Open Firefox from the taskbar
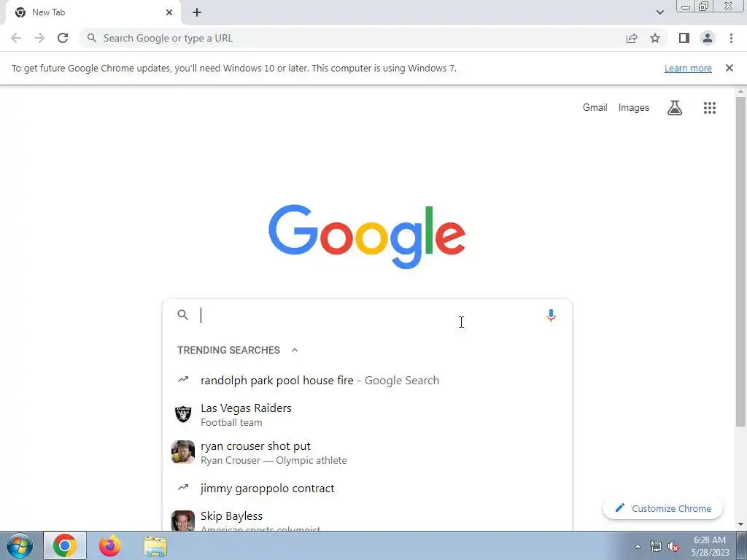Screen dimensions: 747x560 109,545
